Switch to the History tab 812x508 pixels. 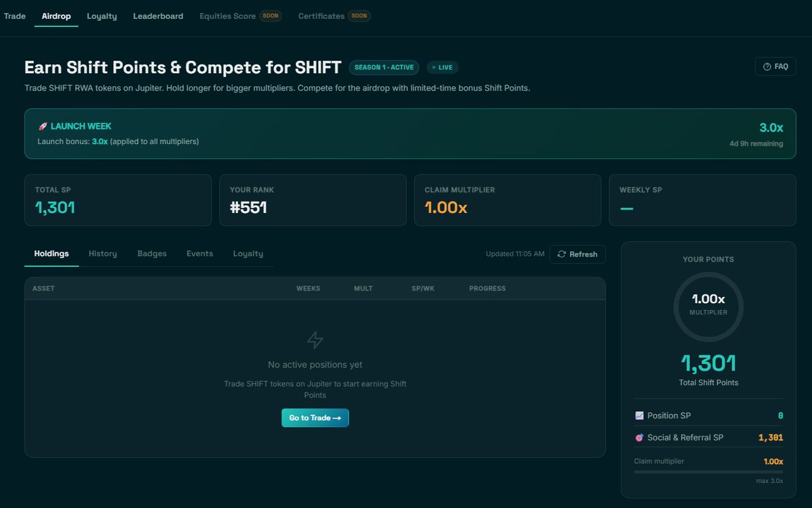pyautogui.click(x=103, y=254)
